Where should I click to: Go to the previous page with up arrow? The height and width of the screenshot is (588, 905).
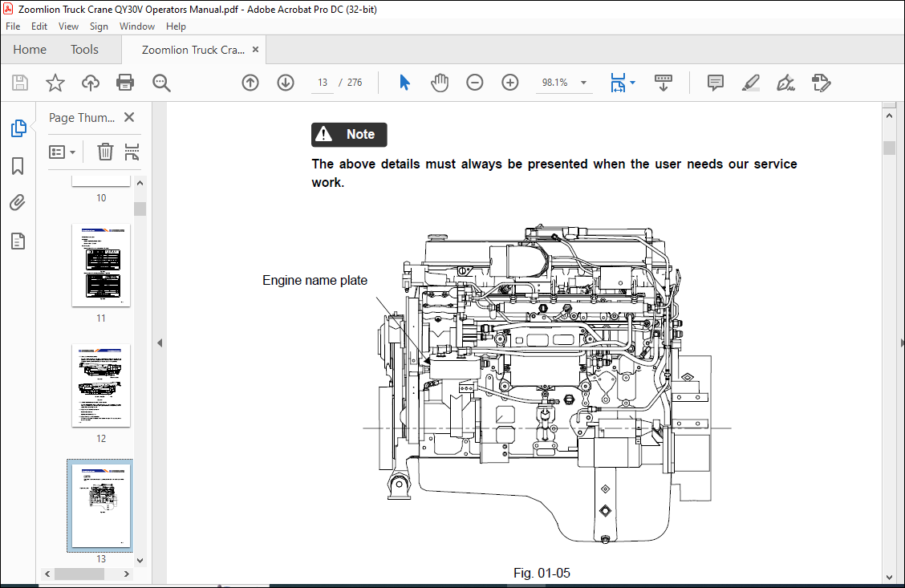250,83
